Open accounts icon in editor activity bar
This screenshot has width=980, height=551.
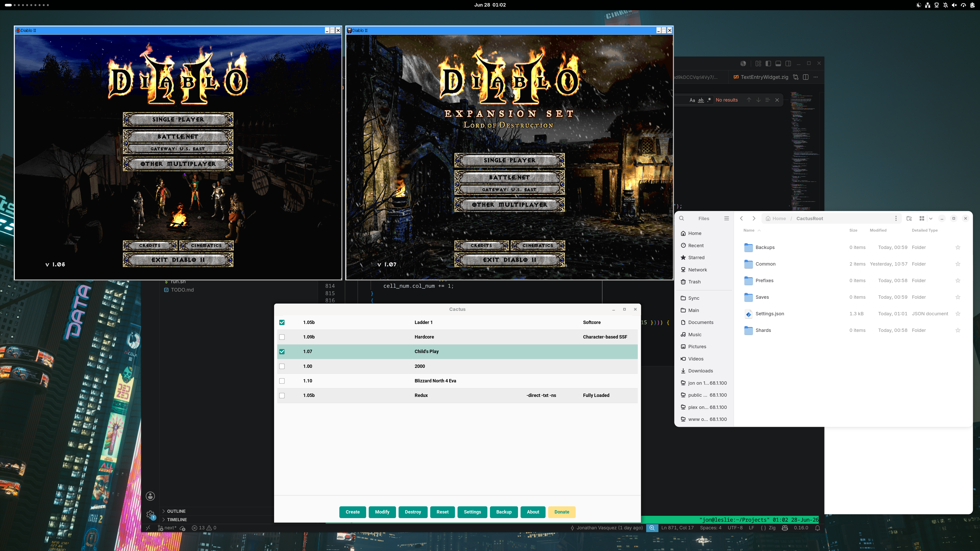click(x=150, y=496)
